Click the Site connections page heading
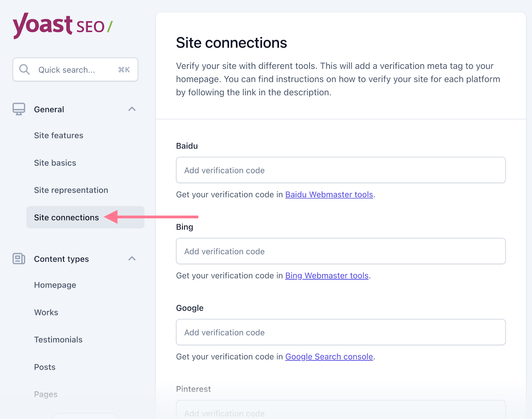The width and height of the screenshot is (532, 419). 231,43
